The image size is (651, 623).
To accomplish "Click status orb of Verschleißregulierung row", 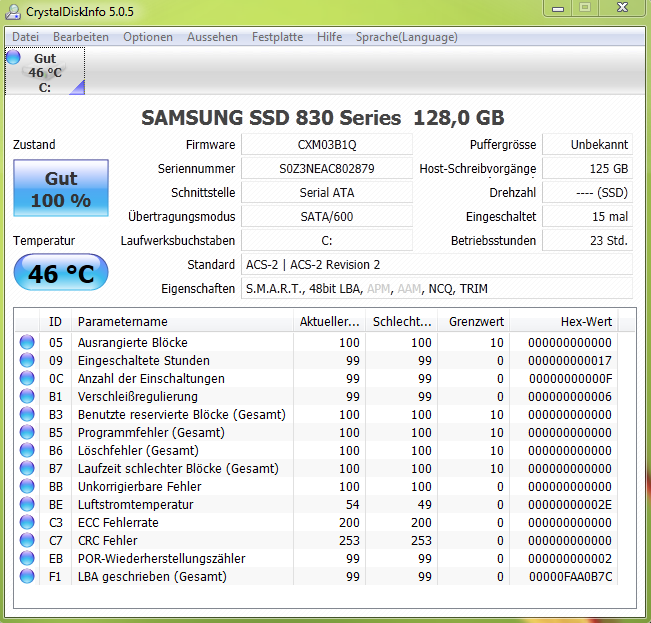I will [x=27, y=396].
